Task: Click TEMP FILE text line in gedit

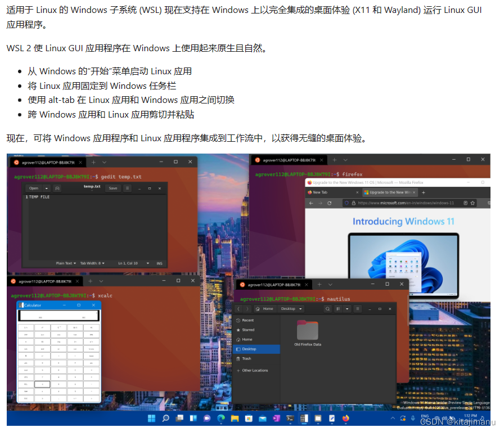Action: point(39,197)
